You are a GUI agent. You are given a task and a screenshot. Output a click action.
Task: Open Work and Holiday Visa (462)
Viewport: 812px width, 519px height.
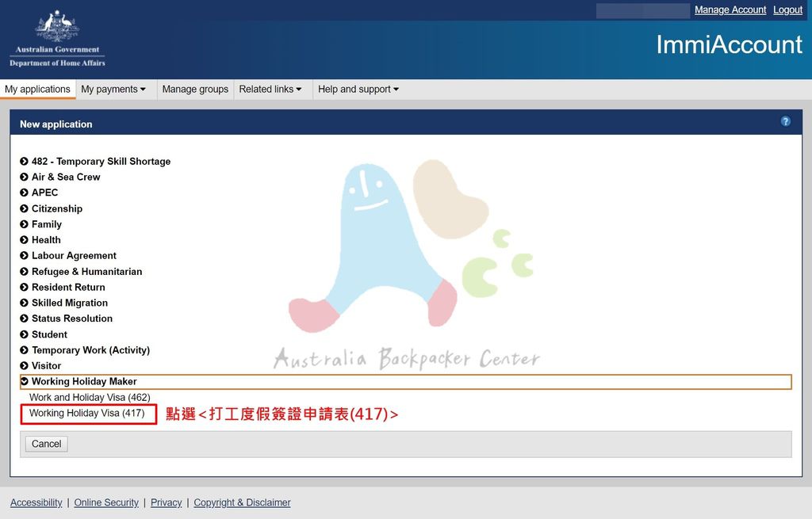(90, 398)
